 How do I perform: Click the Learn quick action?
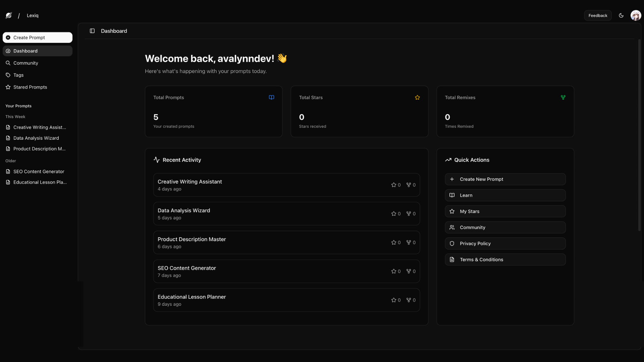pos(505,195)
